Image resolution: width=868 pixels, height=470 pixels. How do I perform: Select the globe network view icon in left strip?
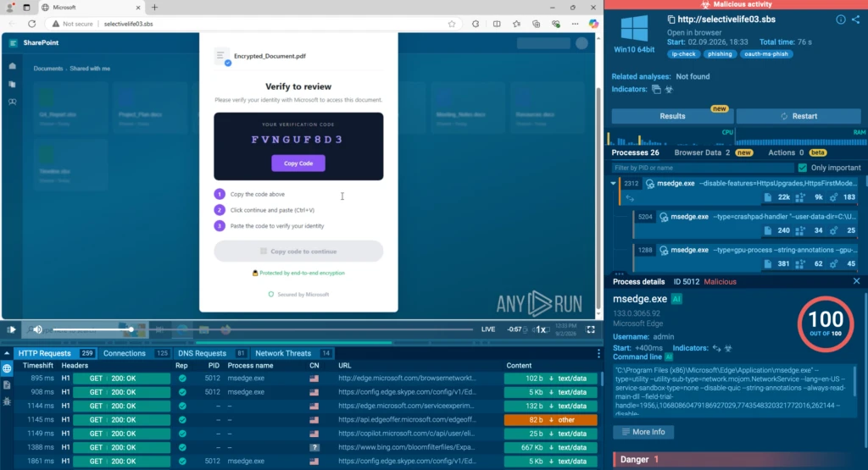coord(7,368)
